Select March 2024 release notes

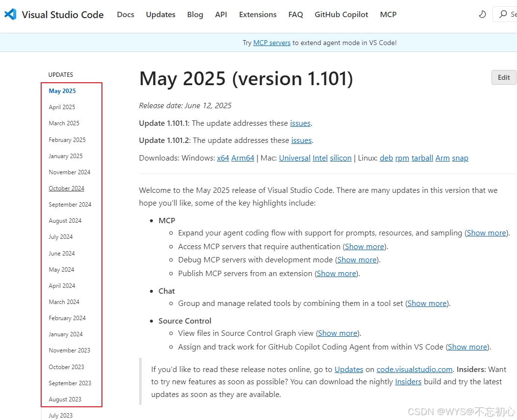[64, 302]
